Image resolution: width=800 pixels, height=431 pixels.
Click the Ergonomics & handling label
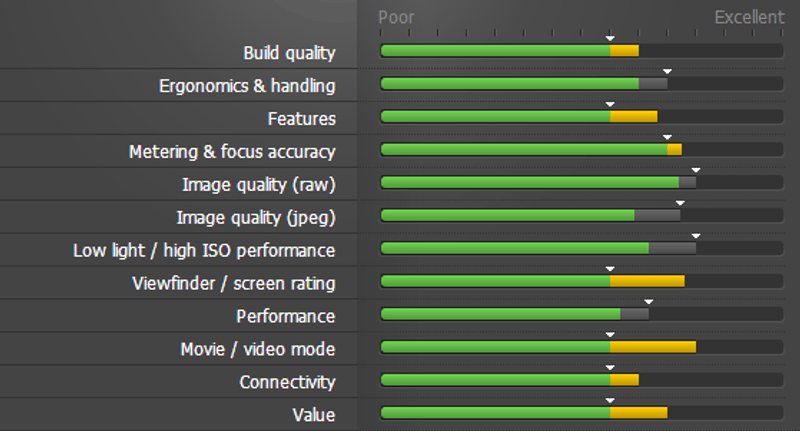tap(247, 86)
